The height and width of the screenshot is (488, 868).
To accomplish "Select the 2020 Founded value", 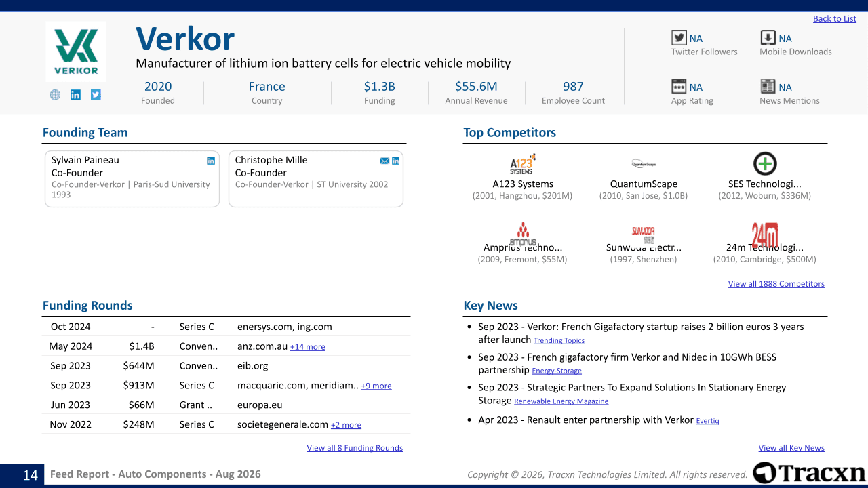I will (x=158, y=87).
